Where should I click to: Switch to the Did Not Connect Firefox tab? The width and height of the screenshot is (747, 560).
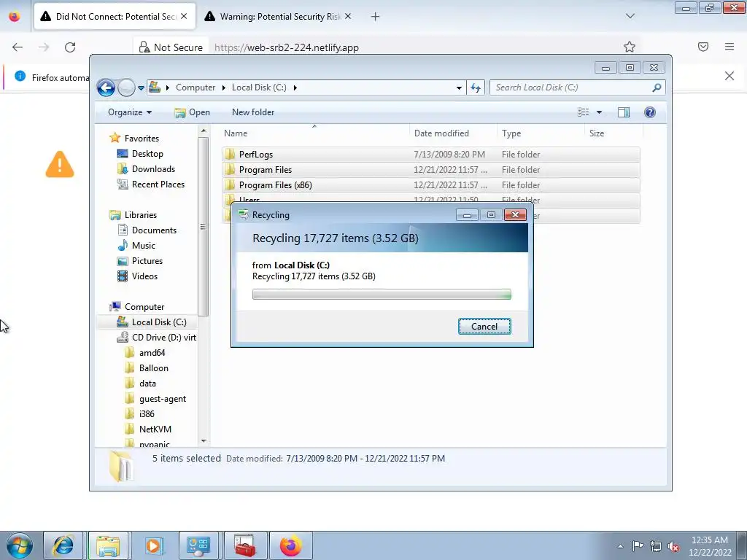pos(115,17)
